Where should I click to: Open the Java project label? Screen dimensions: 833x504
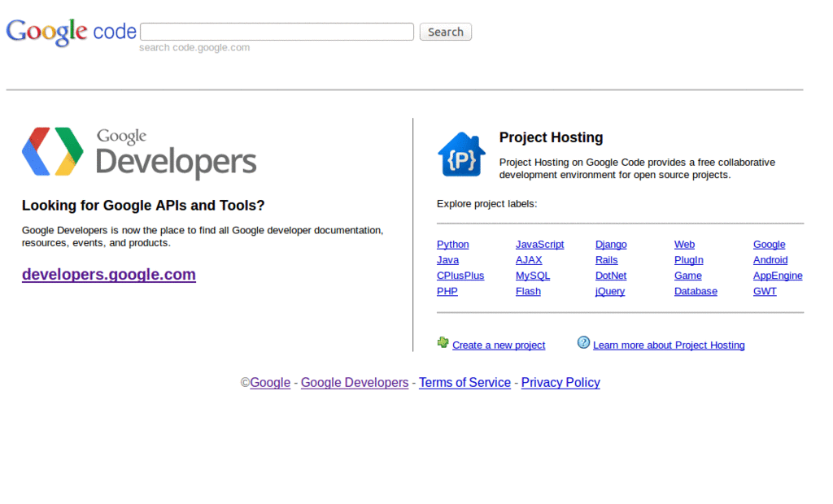448,260
